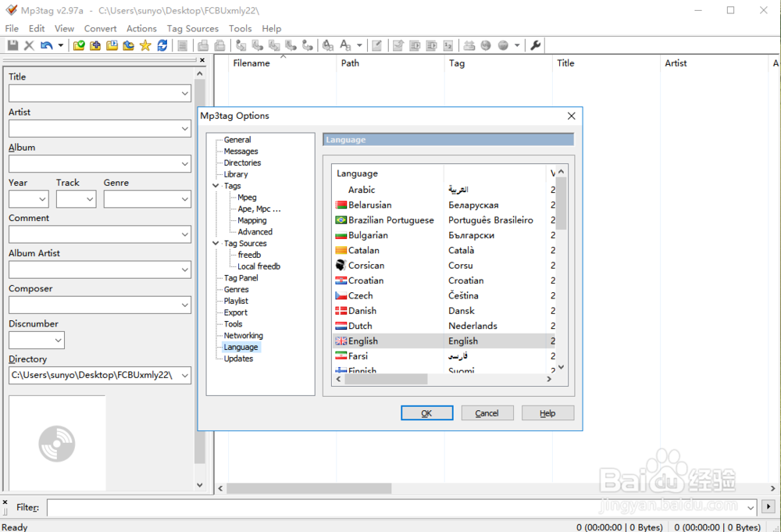The width and height of the screenshot is (781, 532).
Task: Click the folder with blue arrow icon
Action: pos(129,45)
